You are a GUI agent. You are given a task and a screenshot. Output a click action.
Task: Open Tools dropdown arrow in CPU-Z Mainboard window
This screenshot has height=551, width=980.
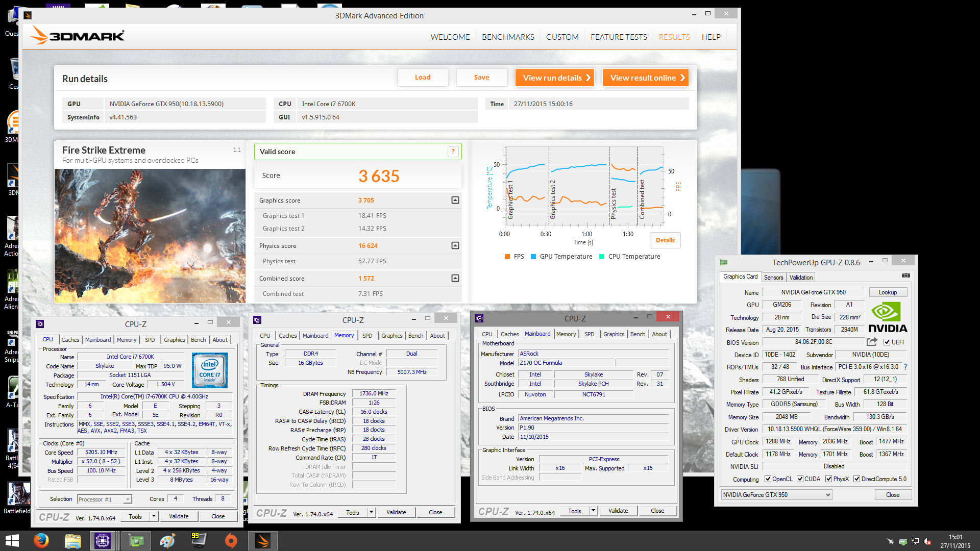(x=593, y=511)
